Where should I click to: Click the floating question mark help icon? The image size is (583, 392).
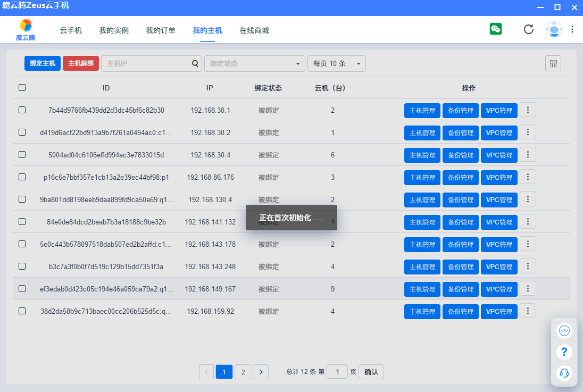pyautogui.click(x=564, y=352)
